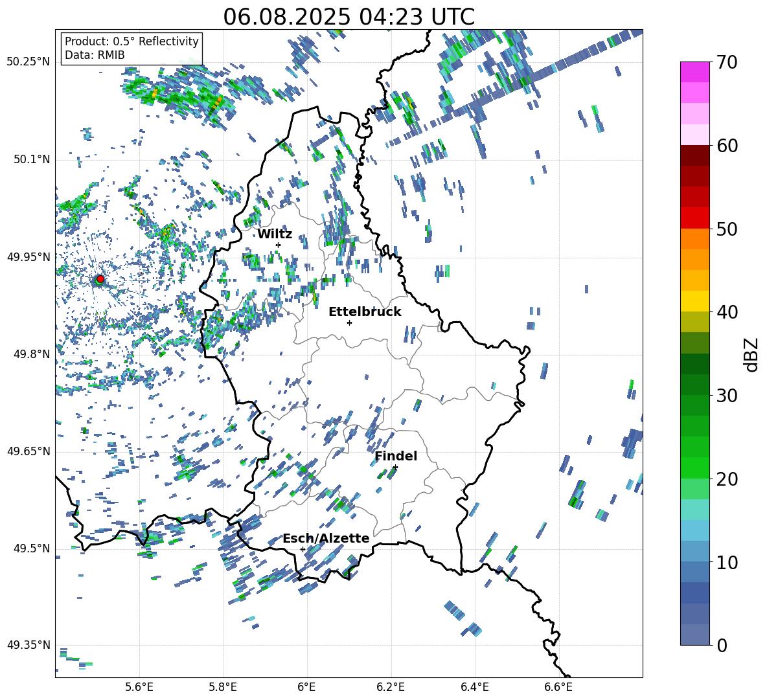
Task: Click the 6.4°E longitude label
Action: point(474,687)
